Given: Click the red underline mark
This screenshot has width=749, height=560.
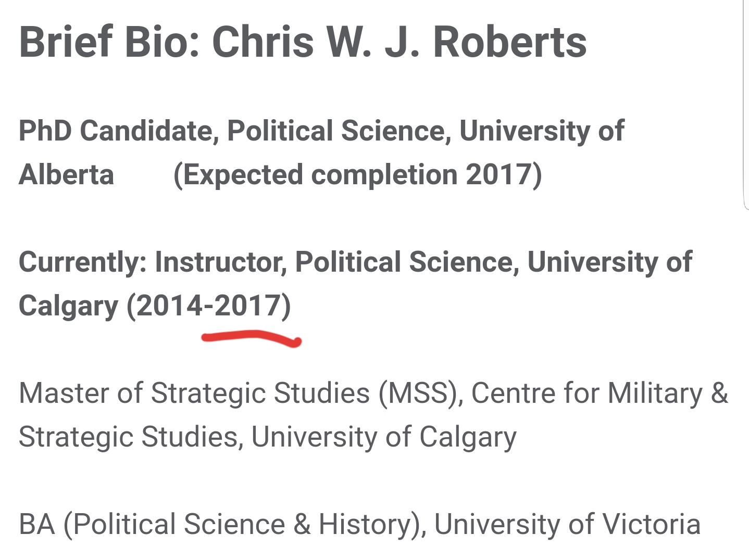Looking at the screenshot, I should [x=252, y=338].
